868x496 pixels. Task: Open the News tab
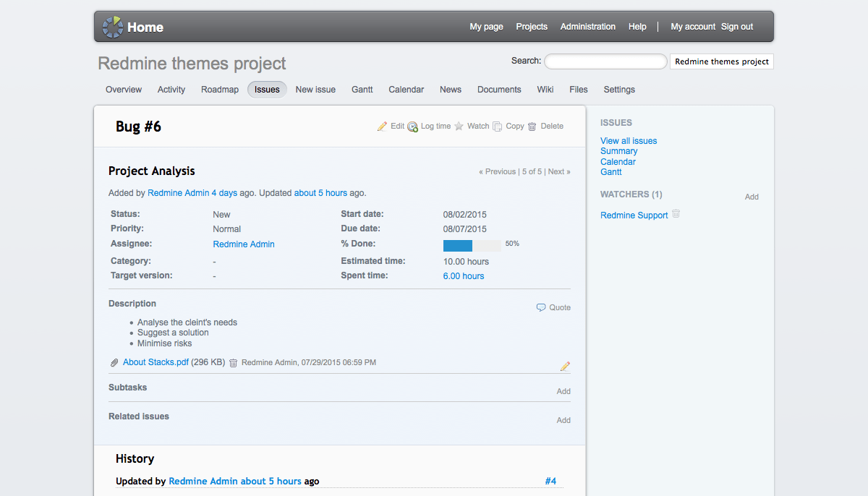pos(451,90)
